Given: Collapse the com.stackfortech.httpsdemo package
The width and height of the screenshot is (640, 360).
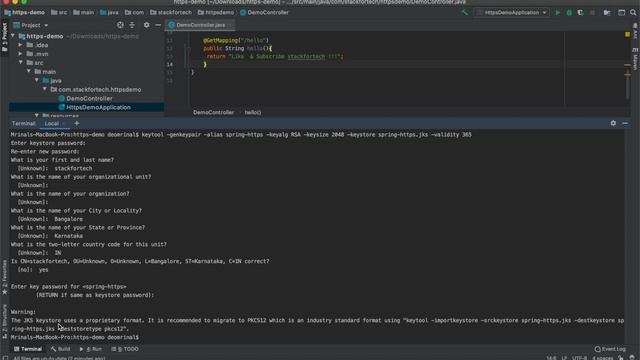Looking at the screenshot, I should point(45,89).
